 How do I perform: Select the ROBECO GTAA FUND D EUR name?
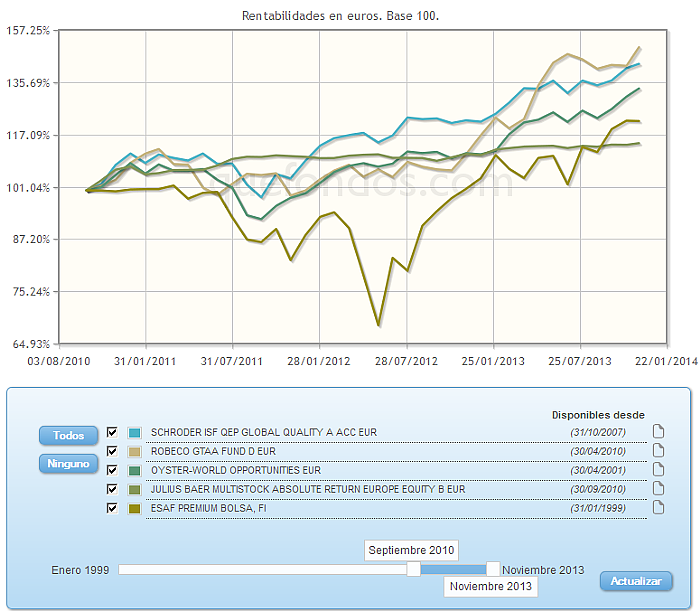[213, 451]
